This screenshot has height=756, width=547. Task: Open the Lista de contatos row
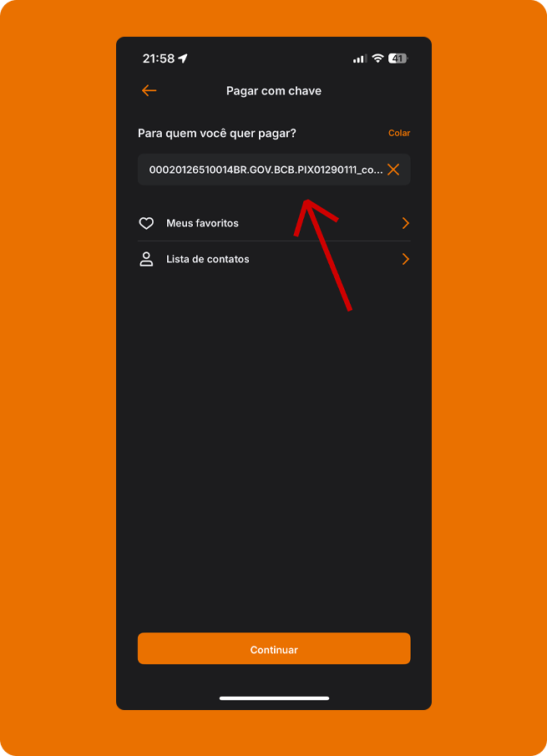274,259
